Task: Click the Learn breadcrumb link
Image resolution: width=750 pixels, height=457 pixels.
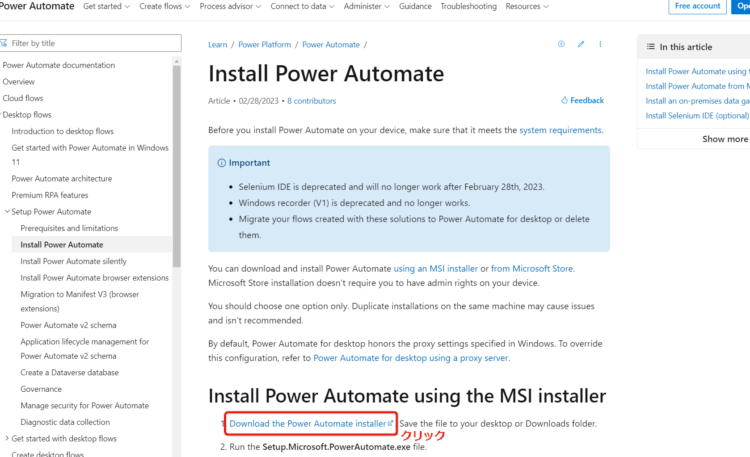Action: (x=218, y=45)
